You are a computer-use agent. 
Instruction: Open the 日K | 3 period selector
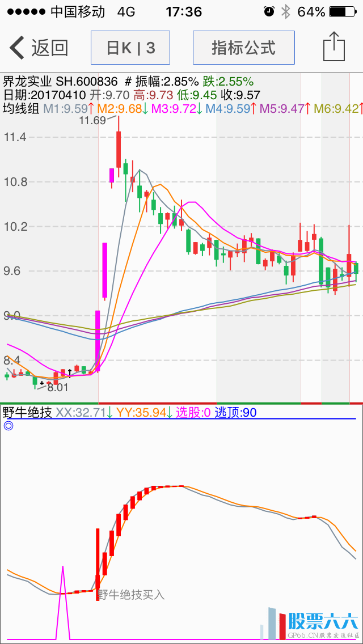130,48
